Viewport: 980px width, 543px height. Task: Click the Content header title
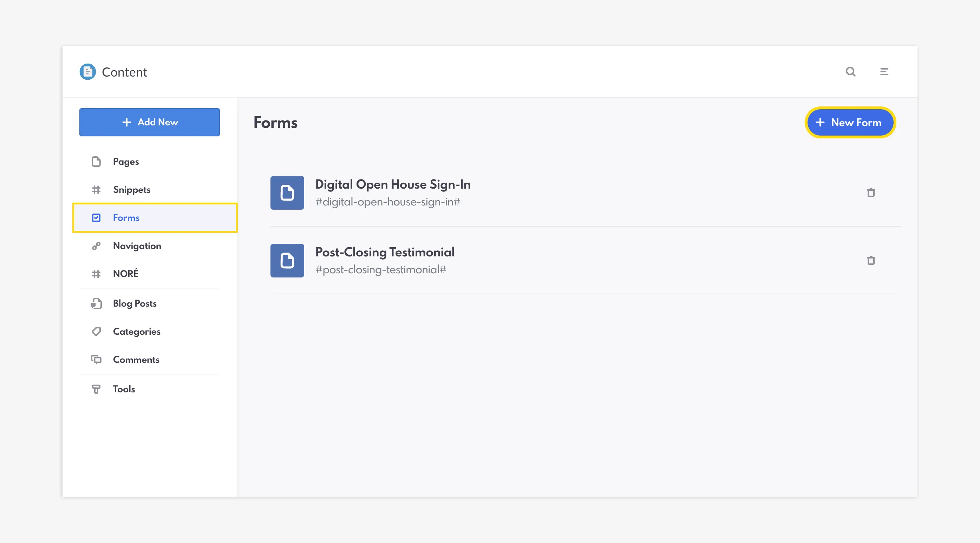point(124,72)
